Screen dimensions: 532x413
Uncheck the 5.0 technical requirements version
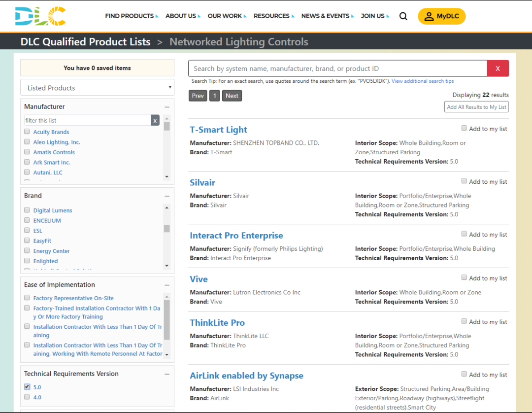tap(27, 387)
